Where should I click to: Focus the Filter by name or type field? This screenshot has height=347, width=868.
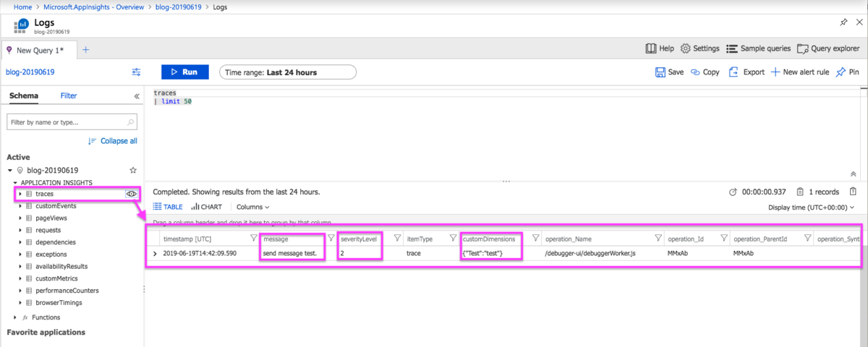[72, 122]
